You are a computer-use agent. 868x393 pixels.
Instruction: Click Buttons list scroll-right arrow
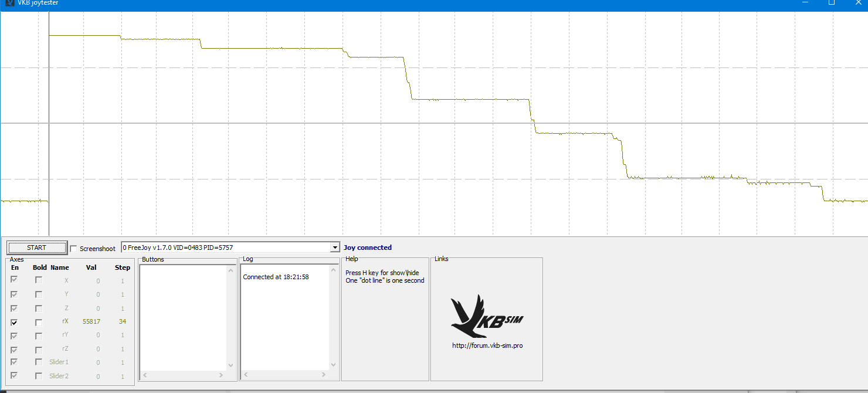click(x=221, y=375)
